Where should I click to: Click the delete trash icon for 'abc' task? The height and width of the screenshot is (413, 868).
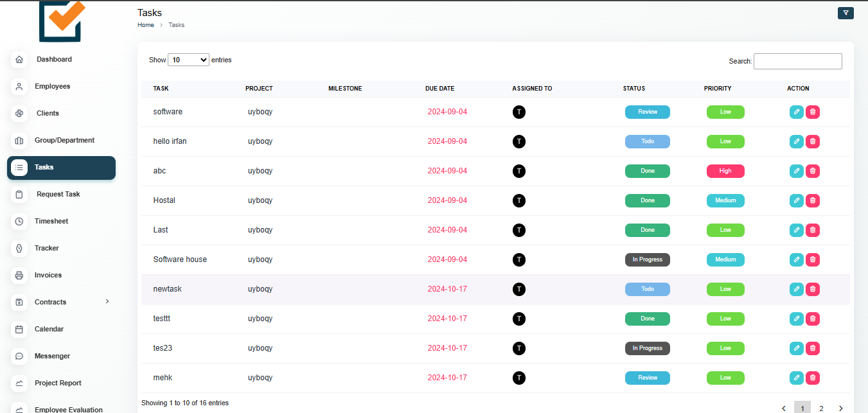(x=813, y=171)
